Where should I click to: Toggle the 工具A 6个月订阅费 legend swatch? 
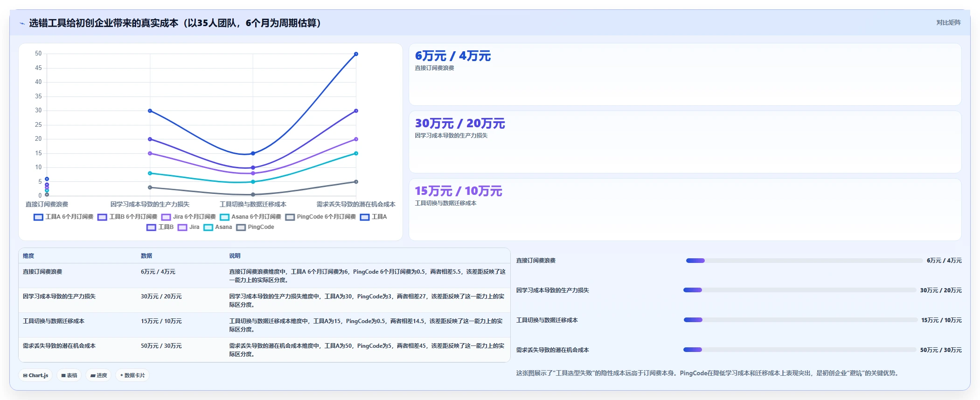(x=38, y=217)
